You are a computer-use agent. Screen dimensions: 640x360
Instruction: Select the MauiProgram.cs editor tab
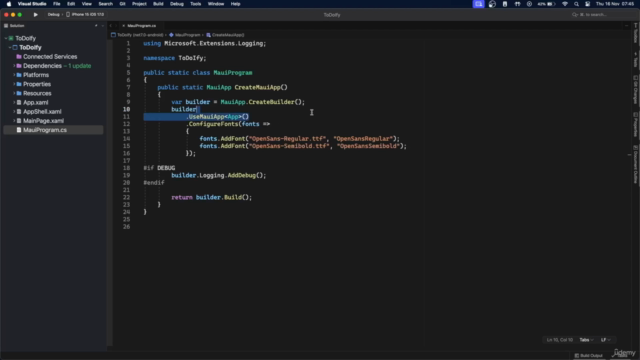click(141, 26)
